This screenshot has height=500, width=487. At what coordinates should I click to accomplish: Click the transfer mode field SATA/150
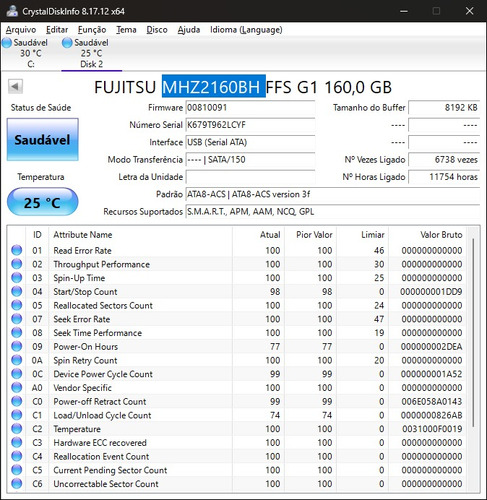(250, 160)
